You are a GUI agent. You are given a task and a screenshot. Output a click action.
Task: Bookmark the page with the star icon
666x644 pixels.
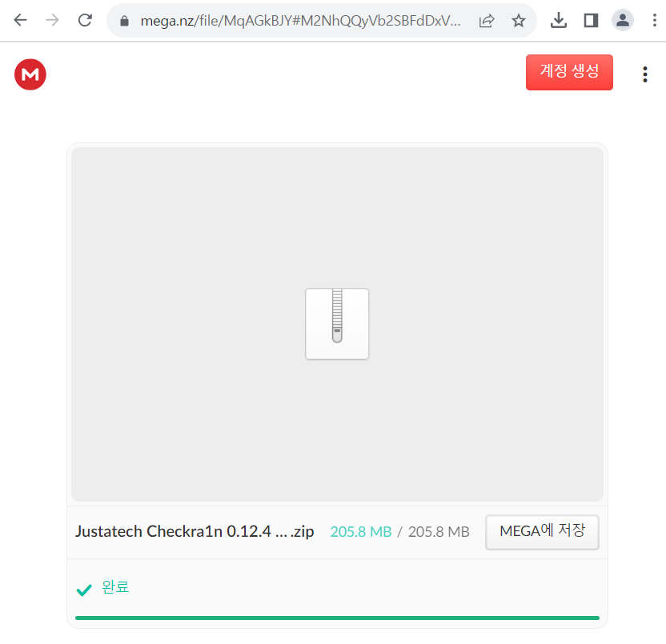[518, 22]
